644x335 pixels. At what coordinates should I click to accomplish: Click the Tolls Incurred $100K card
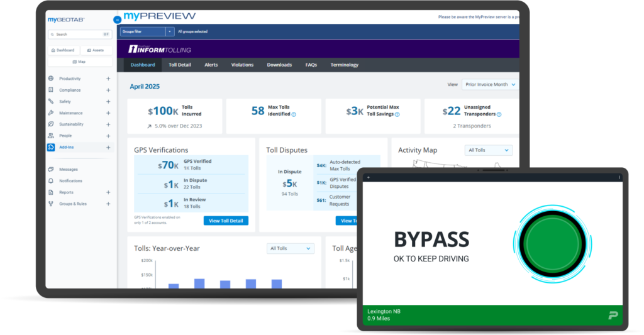175,116
